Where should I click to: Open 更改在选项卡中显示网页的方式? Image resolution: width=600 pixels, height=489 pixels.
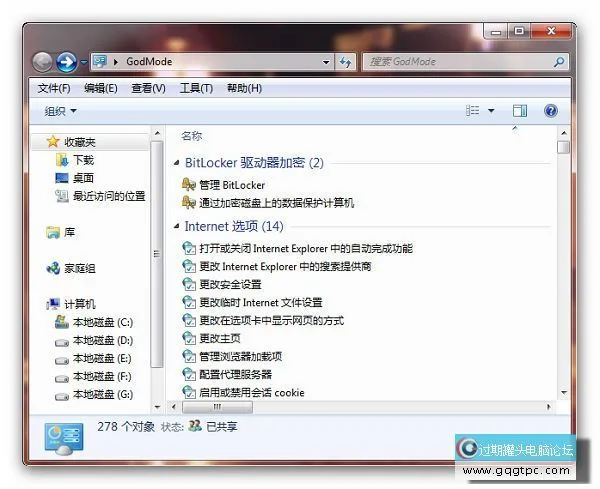(271, 321)
